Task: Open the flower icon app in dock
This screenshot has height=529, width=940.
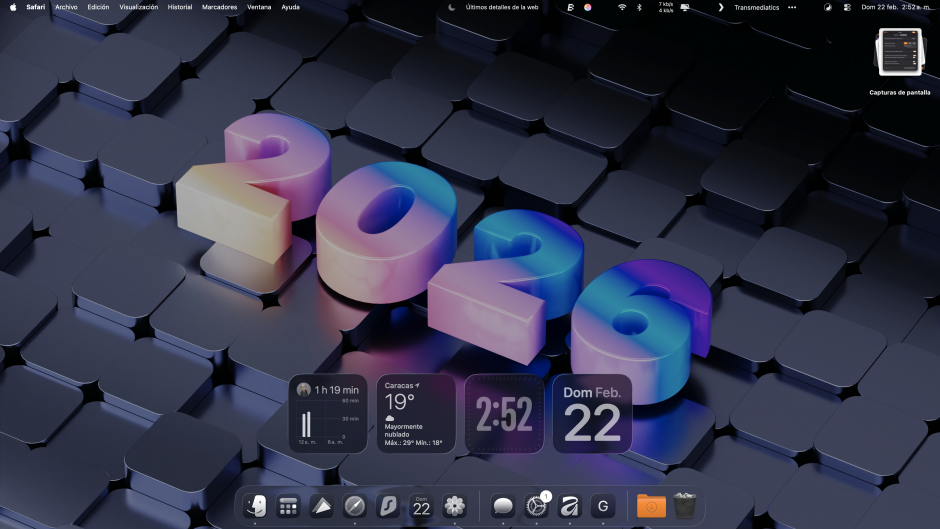Action: point(455,506)
